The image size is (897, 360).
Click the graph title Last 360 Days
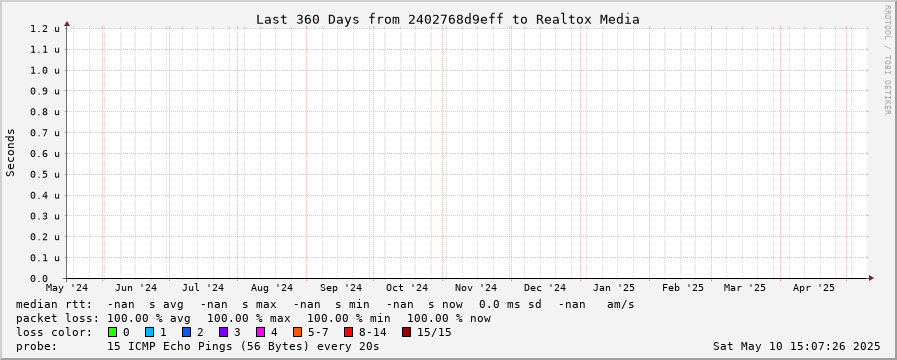[x=447, y=19]
